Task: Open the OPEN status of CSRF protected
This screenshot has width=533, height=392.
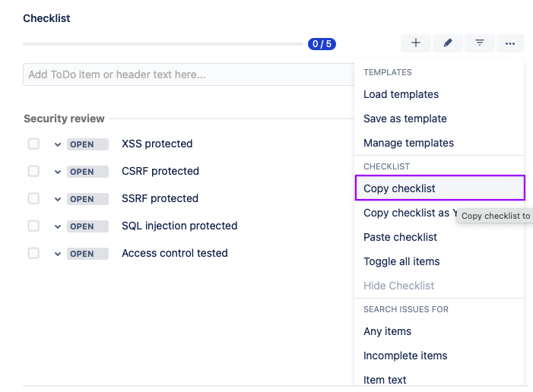Action: pyautogui.click(x=82, y=172)
